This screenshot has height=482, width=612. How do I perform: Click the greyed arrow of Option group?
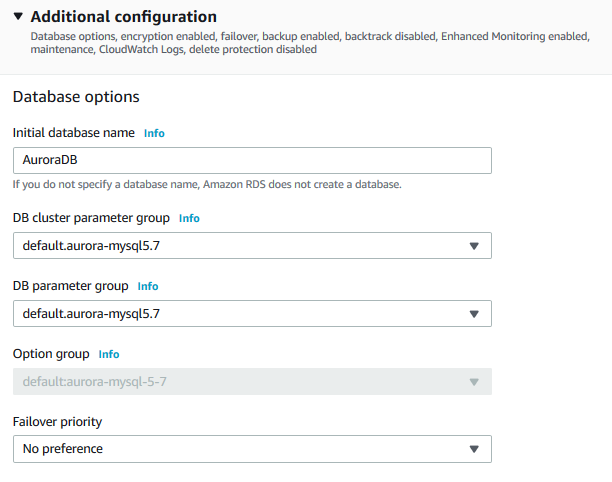click(474, 382)
